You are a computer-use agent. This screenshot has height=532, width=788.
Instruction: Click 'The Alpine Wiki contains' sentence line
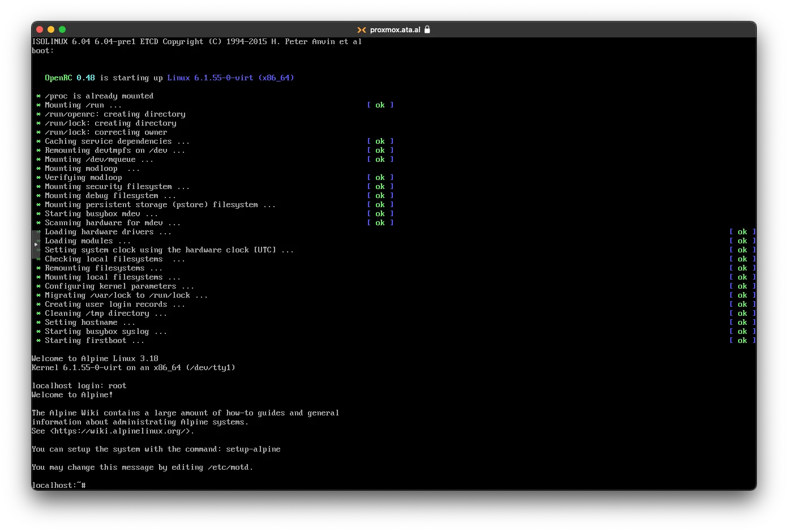(186, 413)
